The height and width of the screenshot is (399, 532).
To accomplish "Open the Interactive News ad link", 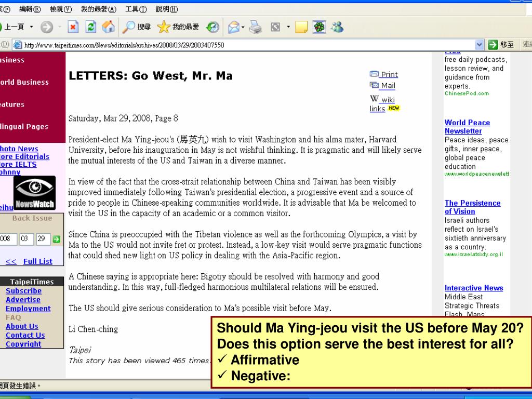I will click(474, 288).
